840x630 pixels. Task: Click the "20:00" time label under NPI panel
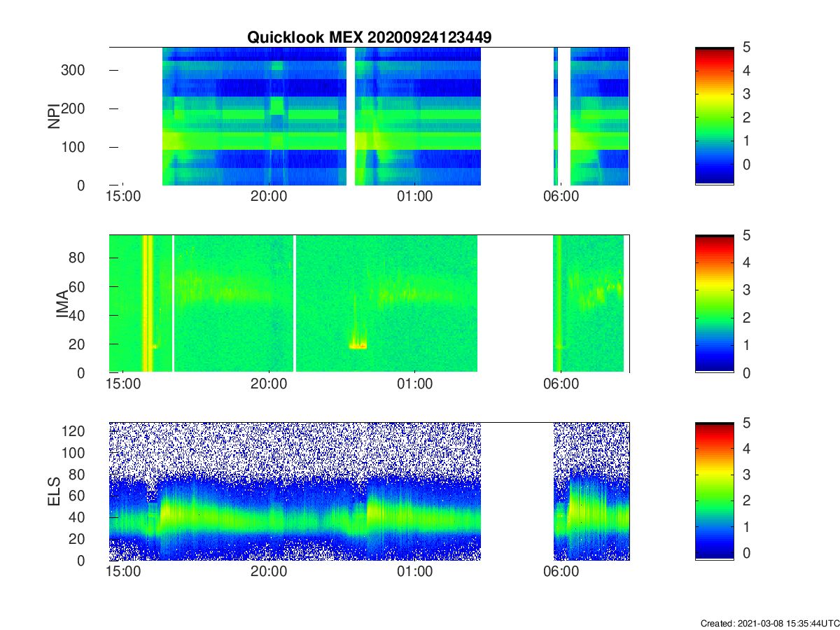pos(269,197)
